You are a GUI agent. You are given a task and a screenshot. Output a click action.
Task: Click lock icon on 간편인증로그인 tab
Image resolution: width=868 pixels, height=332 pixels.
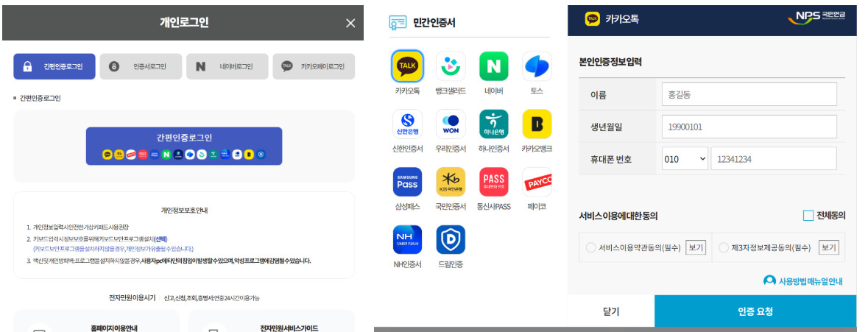[x=27, y=66]
